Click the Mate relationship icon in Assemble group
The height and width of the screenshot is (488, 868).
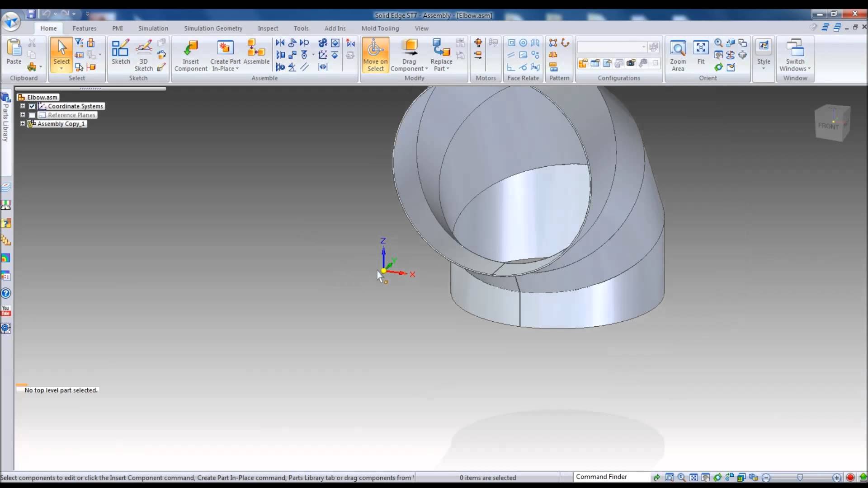(x=280, y=42)
